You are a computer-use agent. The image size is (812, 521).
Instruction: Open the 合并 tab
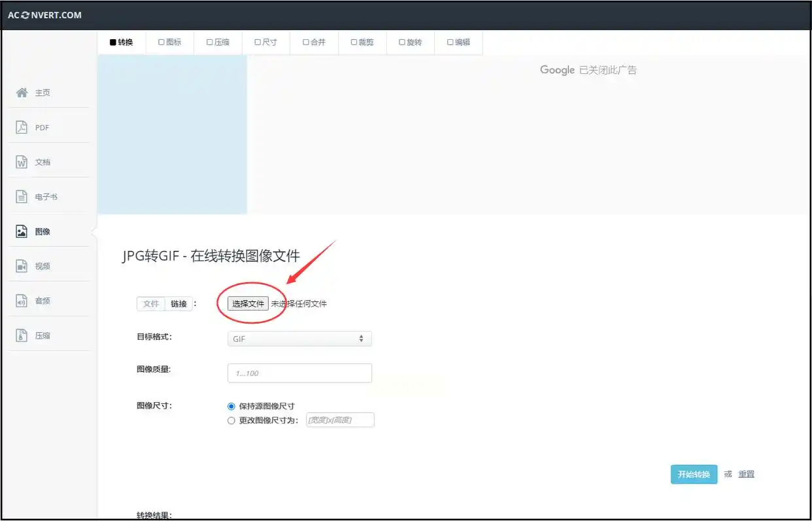[314, 42]
